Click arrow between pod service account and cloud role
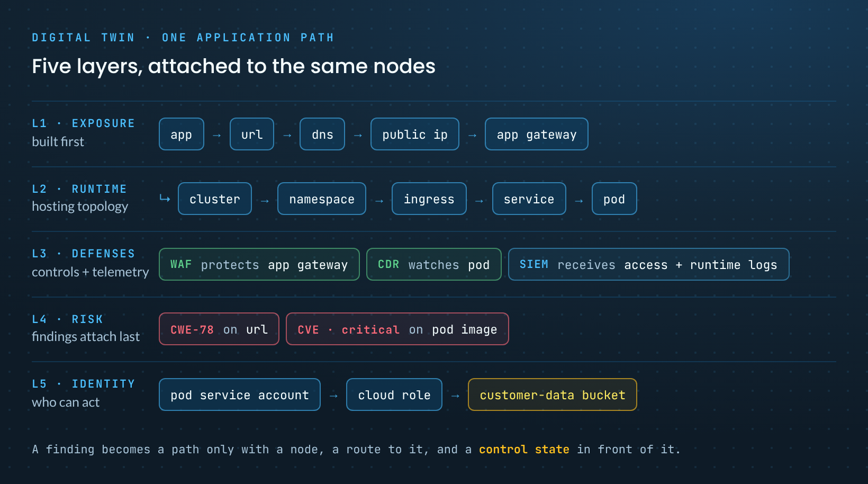868x484 pixels. (x=334, y=396)
